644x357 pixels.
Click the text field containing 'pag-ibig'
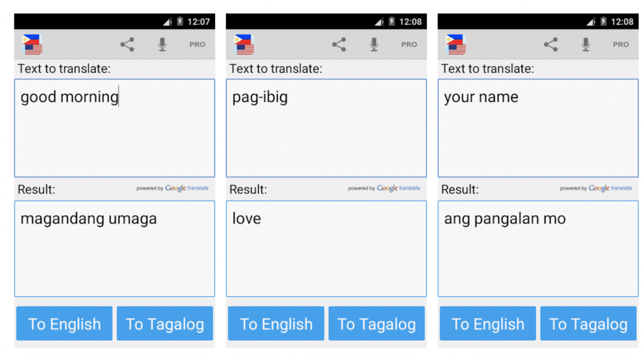pos(326,128)
